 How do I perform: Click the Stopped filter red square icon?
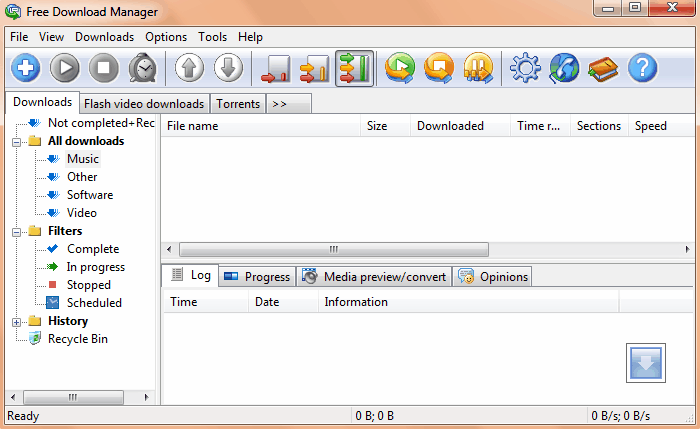[53, 284]
